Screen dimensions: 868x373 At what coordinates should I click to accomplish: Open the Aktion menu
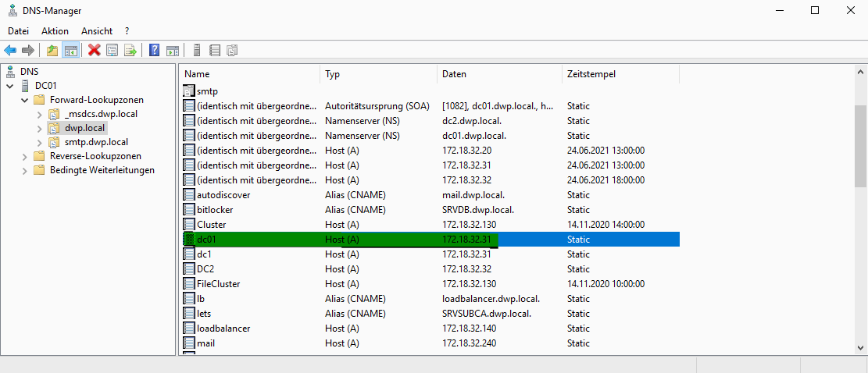click(55, 30)
